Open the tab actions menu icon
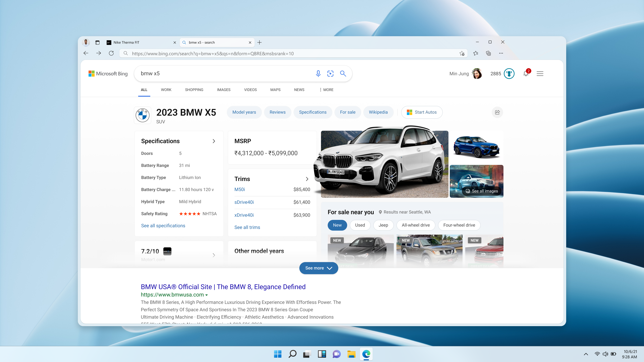 (97, 42)
